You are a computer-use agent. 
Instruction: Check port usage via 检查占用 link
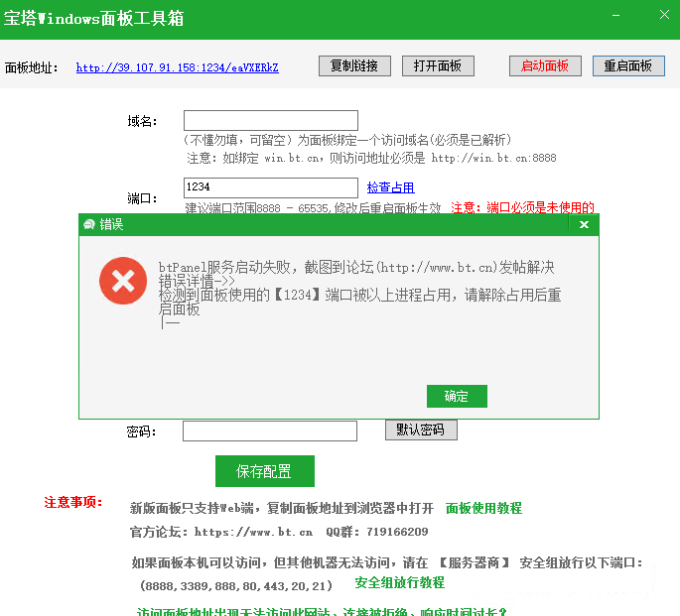click(x=390, y=187)
